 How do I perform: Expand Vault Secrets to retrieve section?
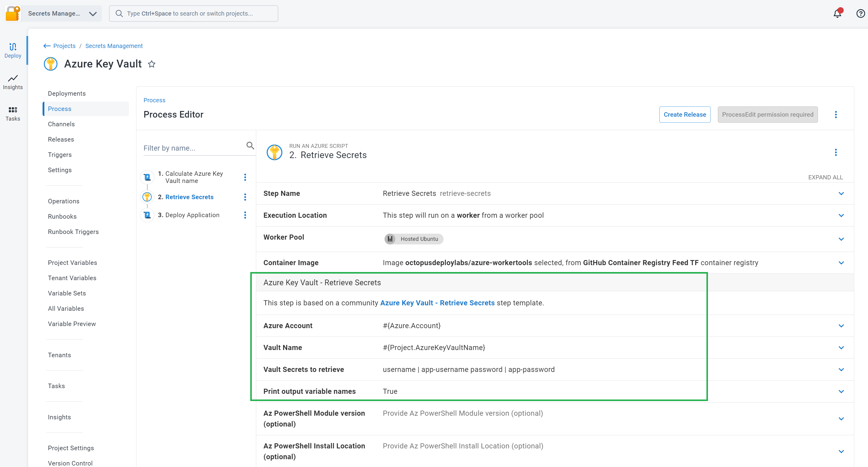(841, 370)
